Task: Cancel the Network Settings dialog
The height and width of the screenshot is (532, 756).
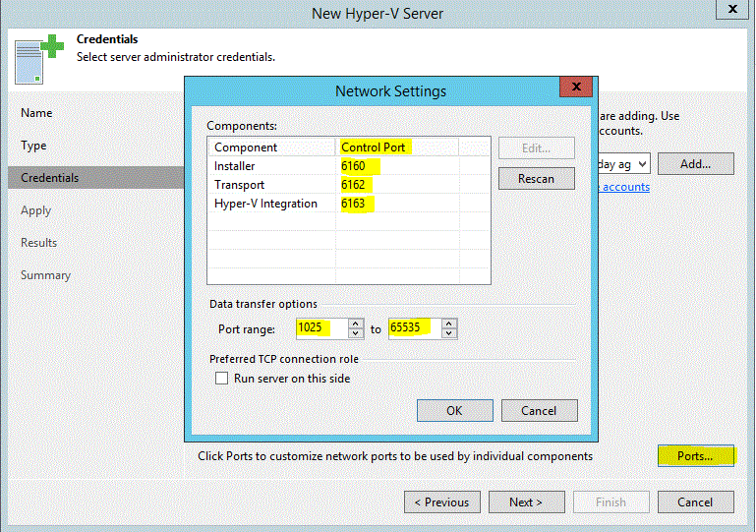Action: click(x=539, y=410)
